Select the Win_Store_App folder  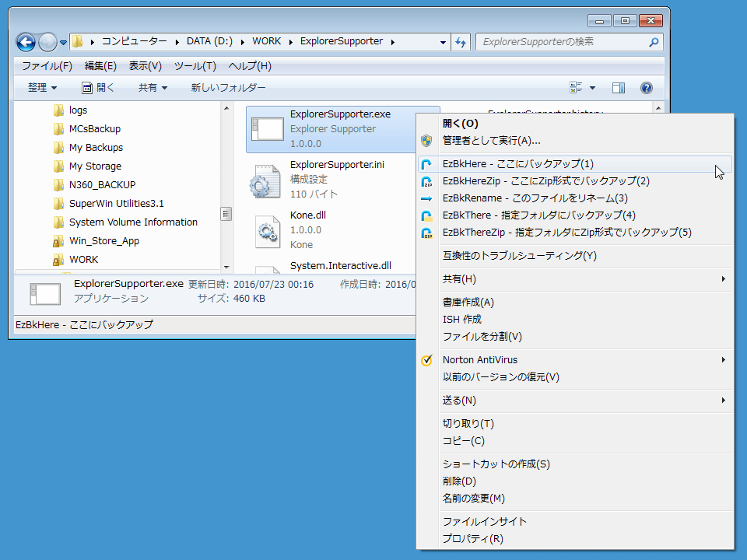point(103,240)
